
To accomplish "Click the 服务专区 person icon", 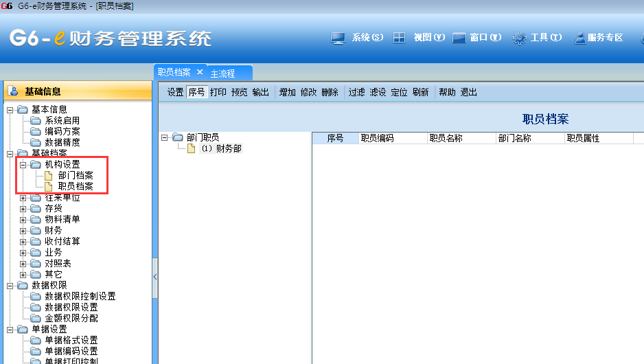I will 580,38.
